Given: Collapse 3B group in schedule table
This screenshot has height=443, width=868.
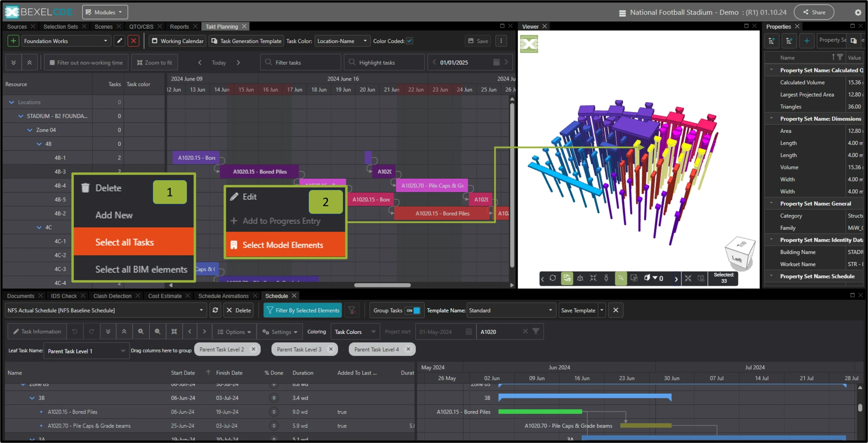Looking at the screenshot, I should click(32, 398).
